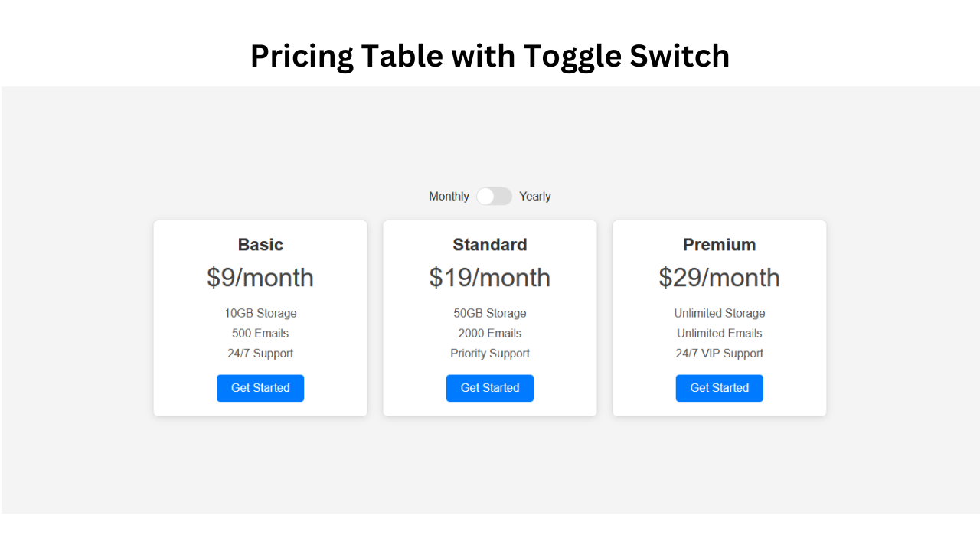980x551 pixels.
Task: Click Get Started on the Premium plan
Action: 720,388
